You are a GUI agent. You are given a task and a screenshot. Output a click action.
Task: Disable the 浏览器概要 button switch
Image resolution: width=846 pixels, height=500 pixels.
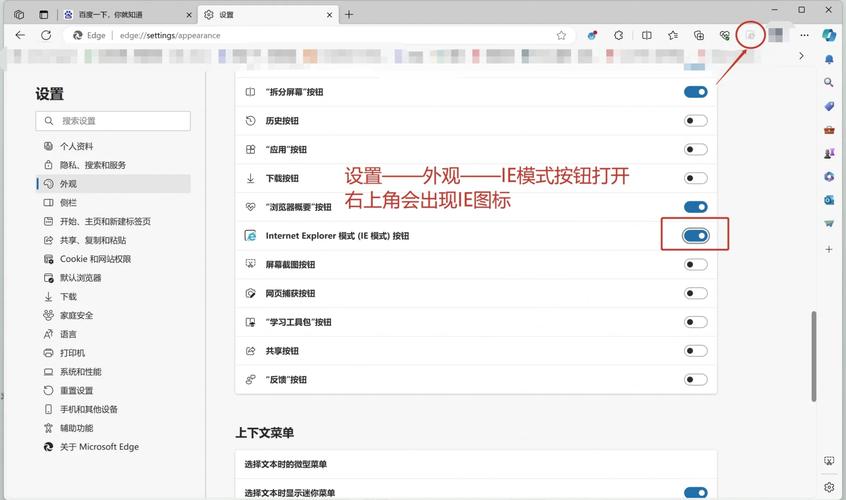(695, 207)
